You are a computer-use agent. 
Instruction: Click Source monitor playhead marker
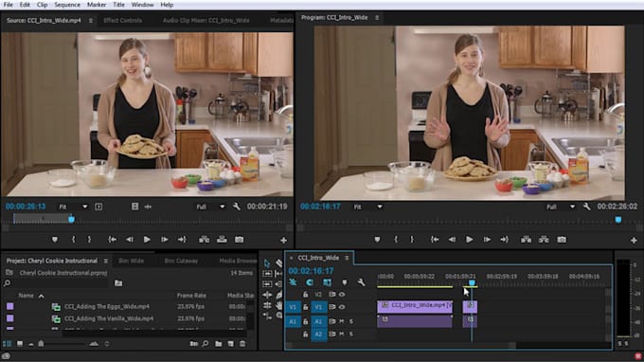coord(71,219)
